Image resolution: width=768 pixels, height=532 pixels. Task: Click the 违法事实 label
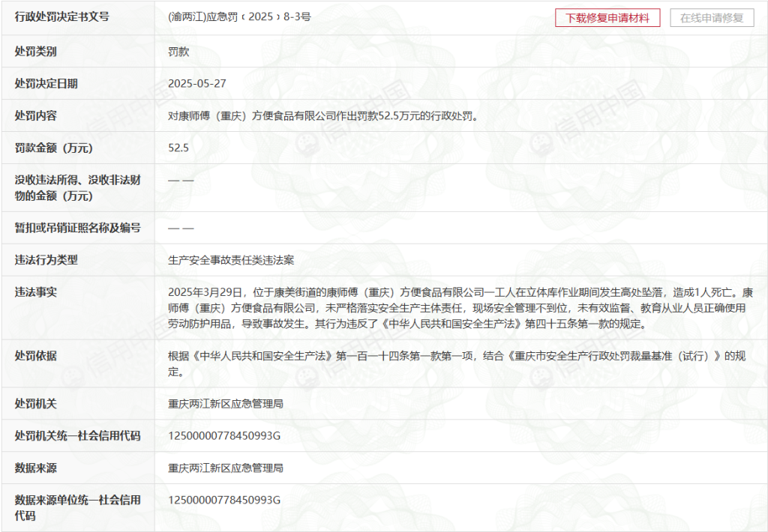[36, 292]
